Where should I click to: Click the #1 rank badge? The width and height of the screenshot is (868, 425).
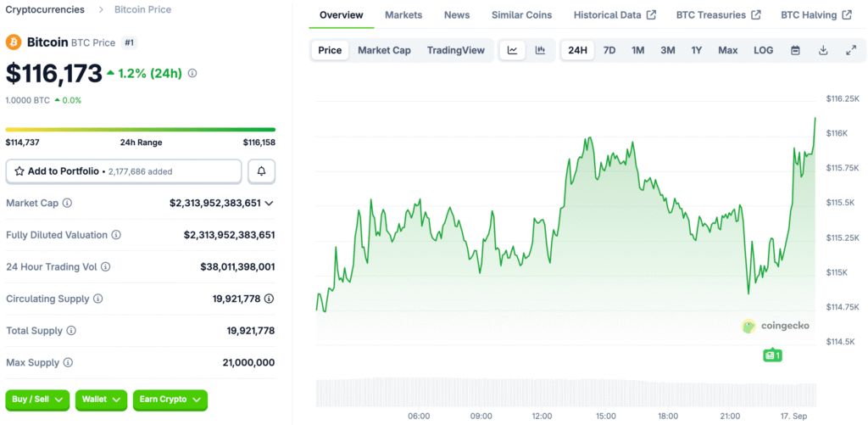point(129,42)
